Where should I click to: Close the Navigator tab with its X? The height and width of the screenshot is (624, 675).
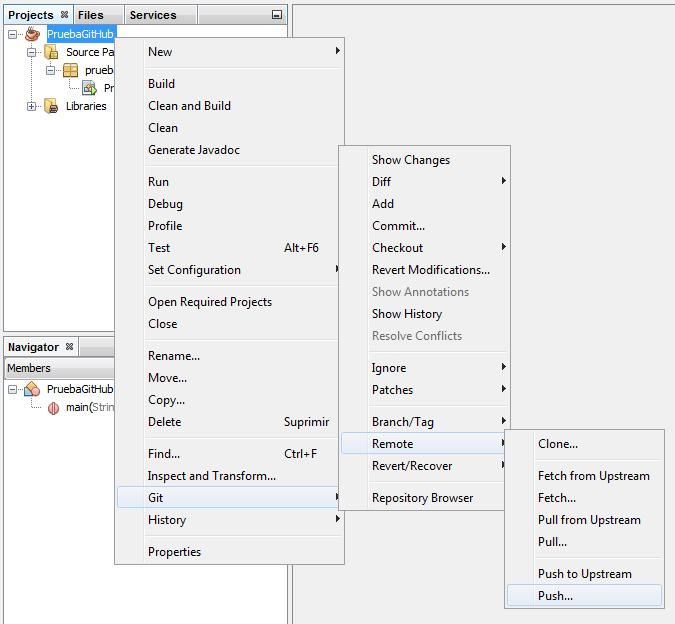(x=69, y=347)
